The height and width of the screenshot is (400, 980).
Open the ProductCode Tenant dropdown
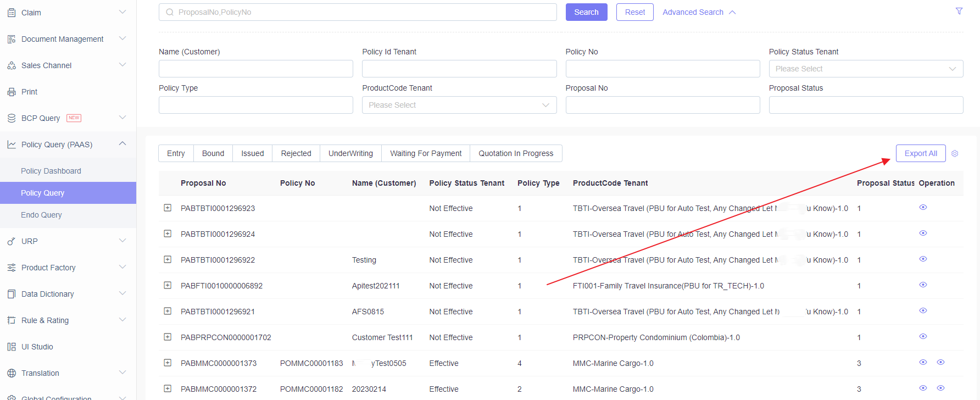(459, 105)
